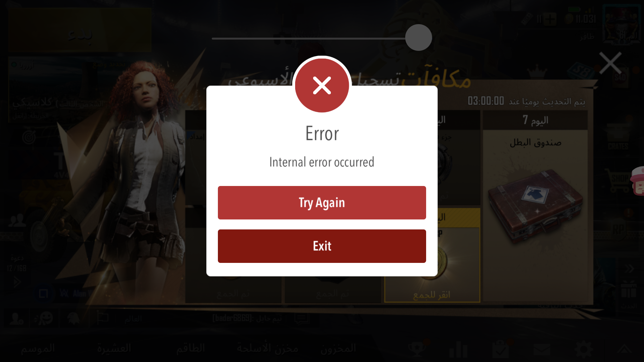The image size is (644, 362).
Task: Open the add friend icon
Action: tap(16, 319)
